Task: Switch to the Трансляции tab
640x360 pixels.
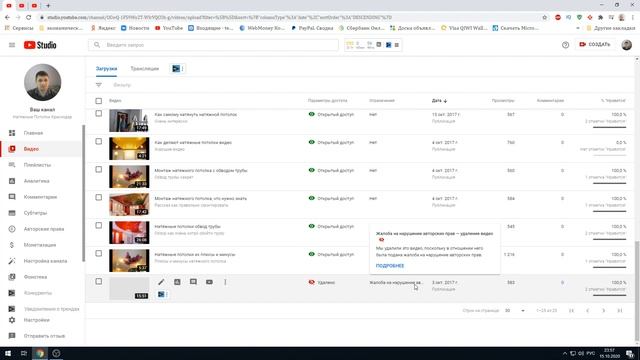Action: pos(144,69)
